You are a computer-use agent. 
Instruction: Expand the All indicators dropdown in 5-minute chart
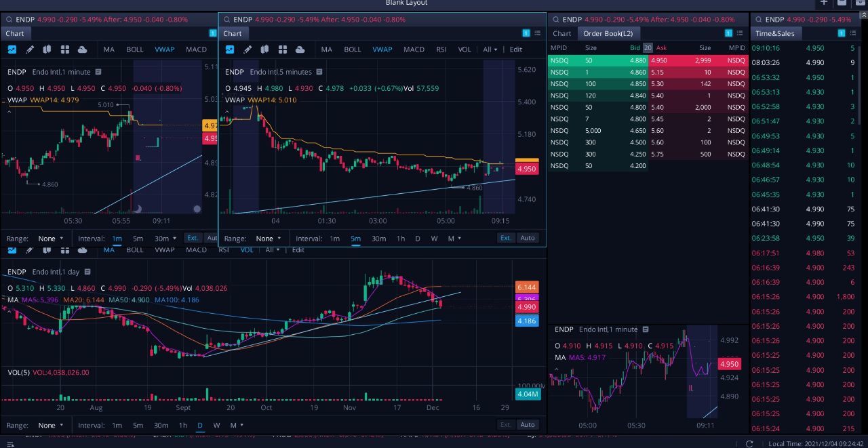point(490,49)
